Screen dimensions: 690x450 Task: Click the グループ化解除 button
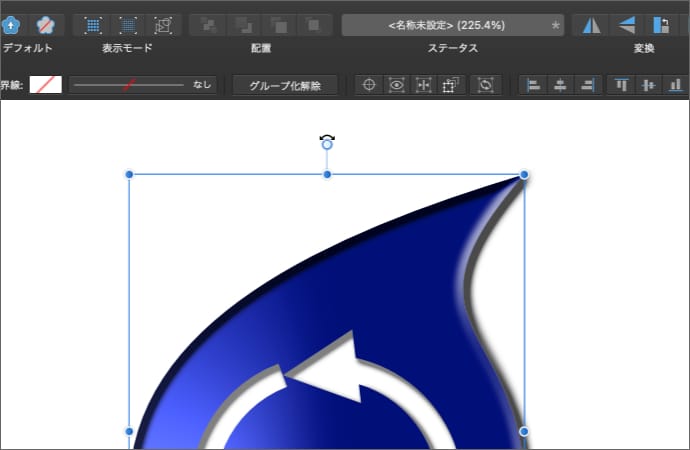(285, 85)
